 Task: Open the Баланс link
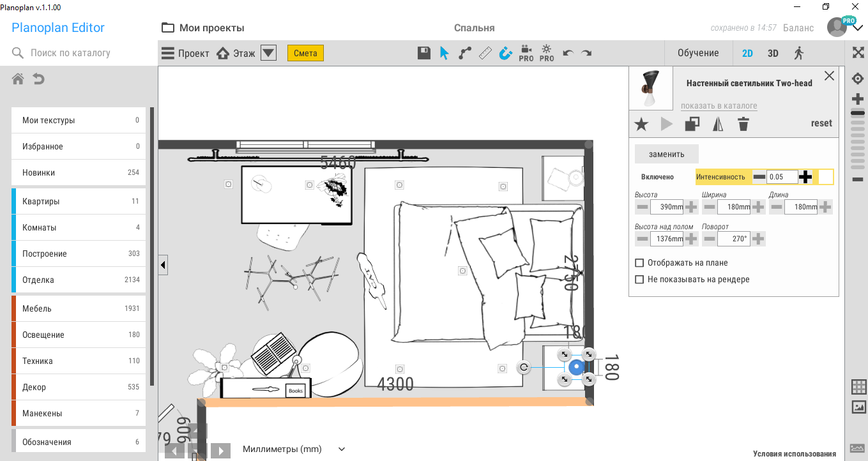click(x=798, y=27)
